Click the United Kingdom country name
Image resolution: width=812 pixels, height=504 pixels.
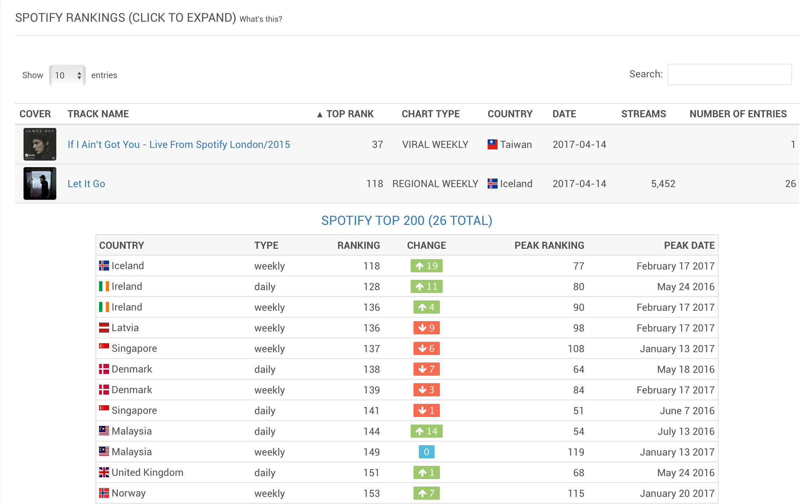tap(147, 472)
